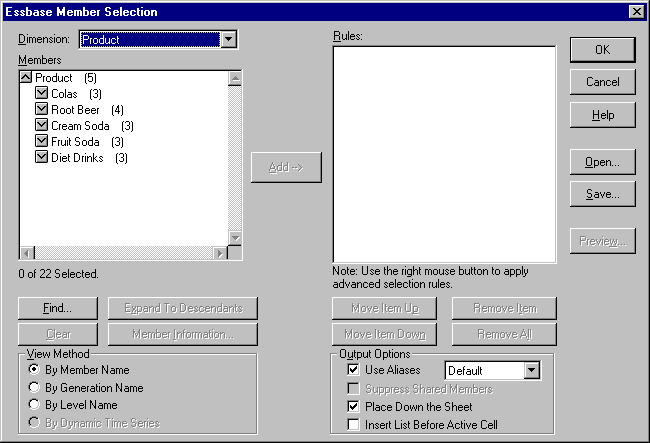Select By Generation Name view method
This screenshot has width=650, height=443.
pyautogui.click(x=35, y=388)
